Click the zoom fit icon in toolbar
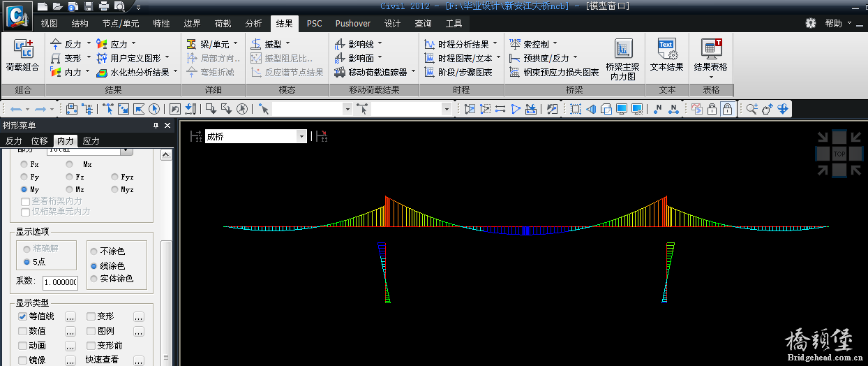This screenshot has height=366, width=868. pos(576,109)
